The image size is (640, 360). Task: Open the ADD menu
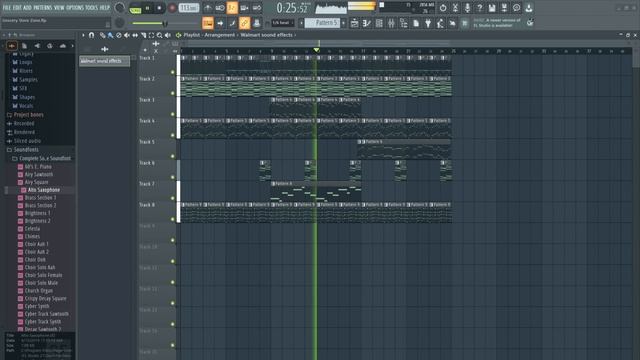click(x=27, y=8)
